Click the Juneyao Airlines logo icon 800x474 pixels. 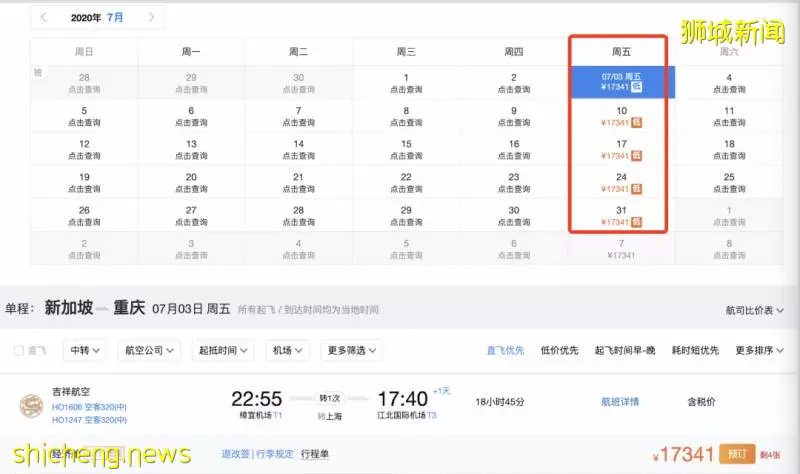(x=31, y=406)
